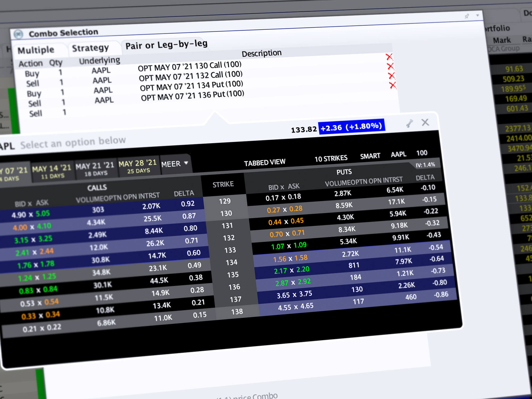Click the STRIKE column header
Image resolution: width=532 pixels, height=399 pixels.
point(223,184)
